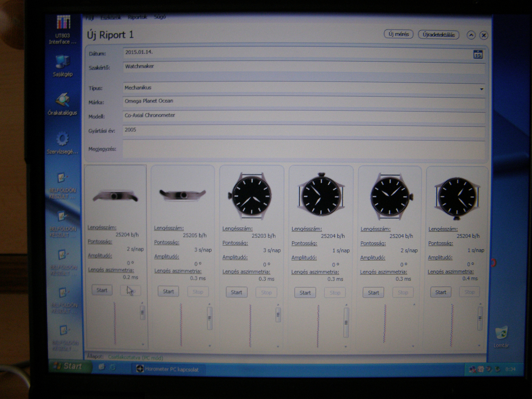Select the side-view watch in the 0.2 ms panel

[x=115, y=195]
